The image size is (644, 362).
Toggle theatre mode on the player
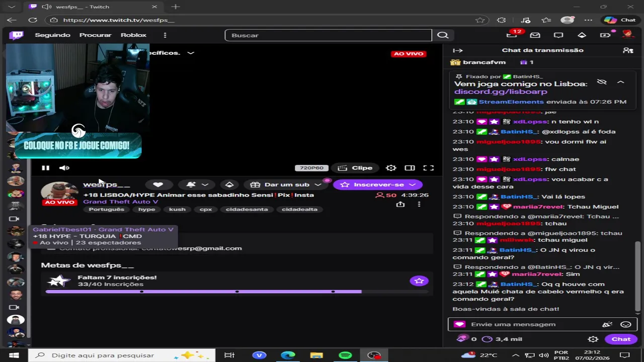410,168
